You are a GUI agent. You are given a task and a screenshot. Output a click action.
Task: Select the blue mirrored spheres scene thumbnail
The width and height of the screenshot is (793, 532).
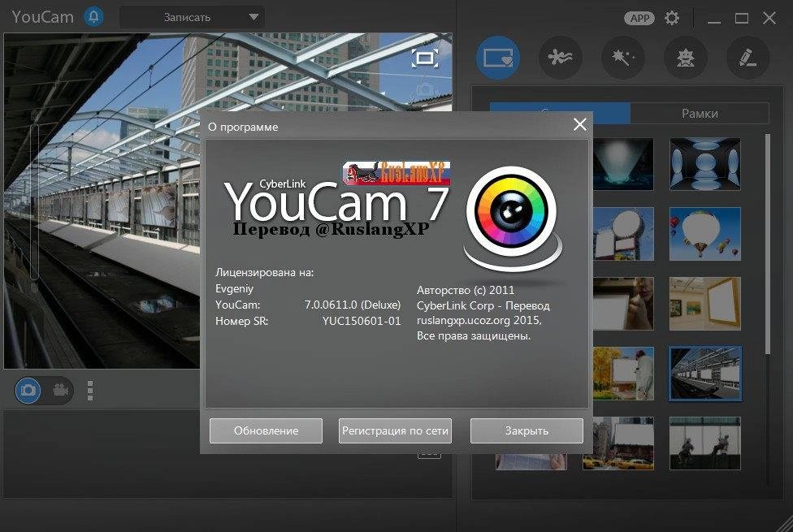[705, 164]
